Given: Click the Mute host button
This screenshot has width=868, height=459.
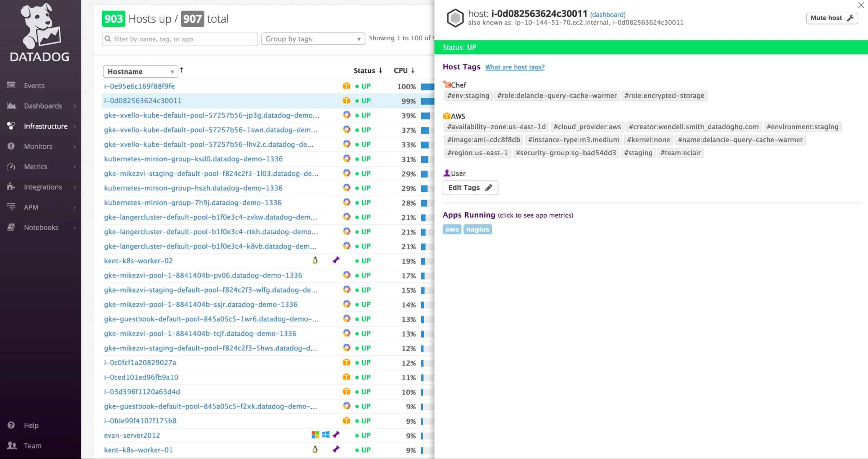Looking at the screenshot, I should click(832, 18).
